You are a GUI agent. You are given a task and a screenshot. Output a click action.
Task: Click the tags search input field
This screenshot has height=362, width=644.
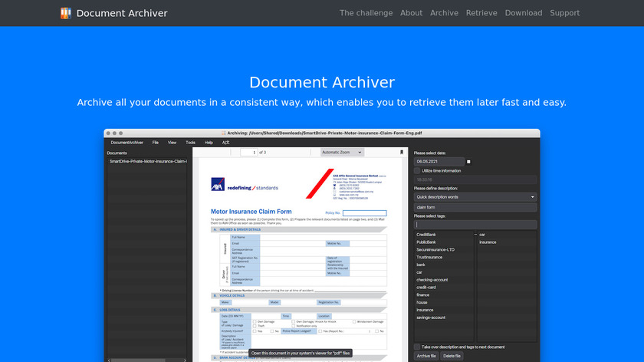[475, 225]
